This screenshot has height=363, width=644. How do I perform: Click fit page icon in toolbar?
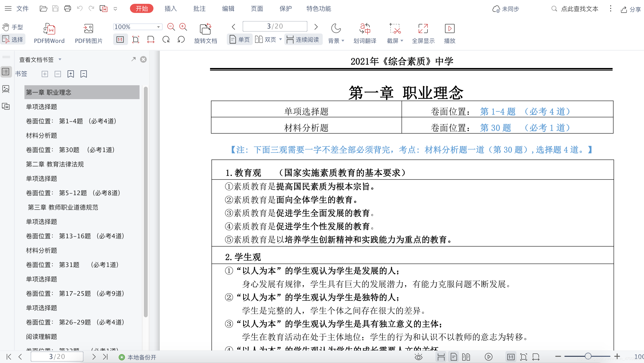coord(135,40)
